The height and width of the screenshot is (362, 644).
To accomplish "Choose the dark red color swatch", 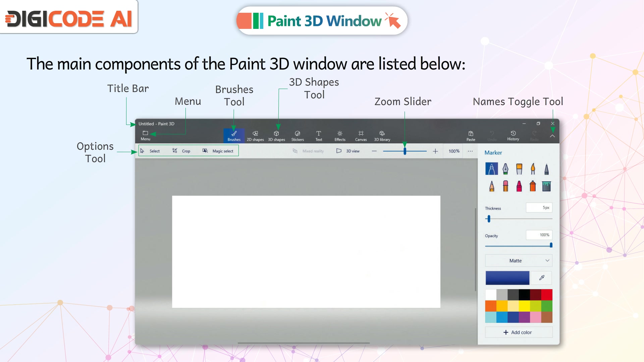I will (x=536, y=295).
